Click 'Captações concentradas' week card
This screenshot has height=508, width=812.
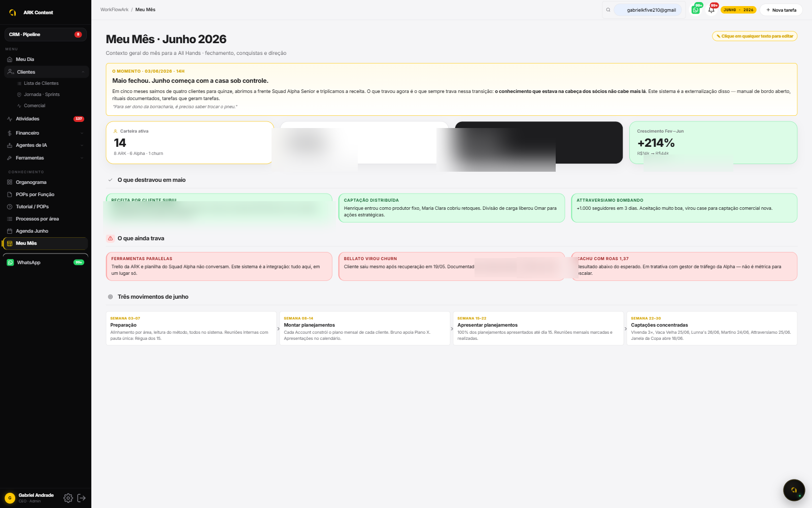click(712, 328)
